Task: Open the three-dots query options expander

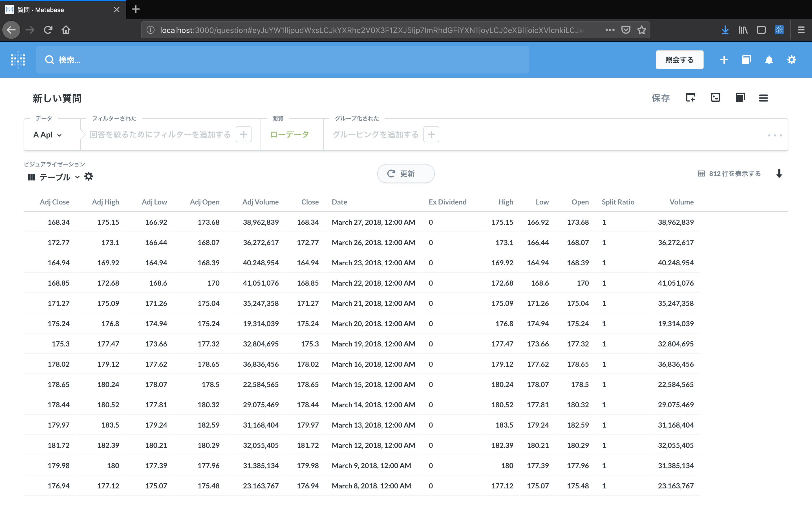Action: coord(775,135)
